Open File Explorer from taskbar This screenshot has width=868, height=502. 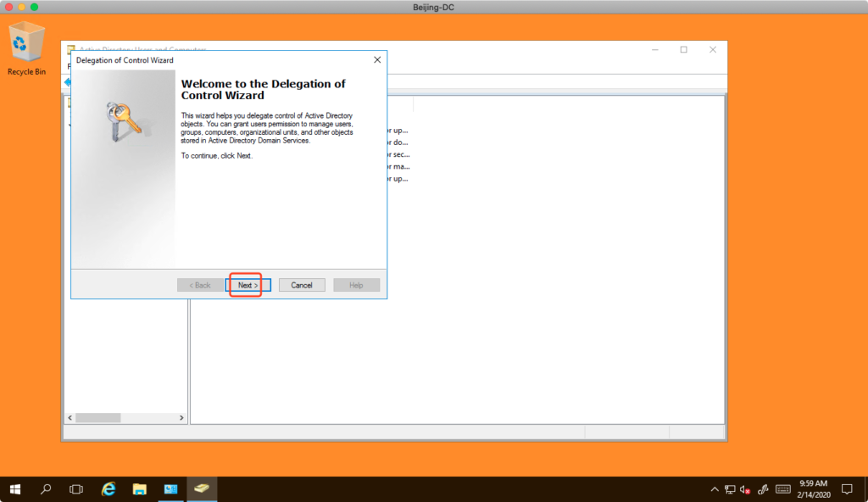(x=140, y=489)
